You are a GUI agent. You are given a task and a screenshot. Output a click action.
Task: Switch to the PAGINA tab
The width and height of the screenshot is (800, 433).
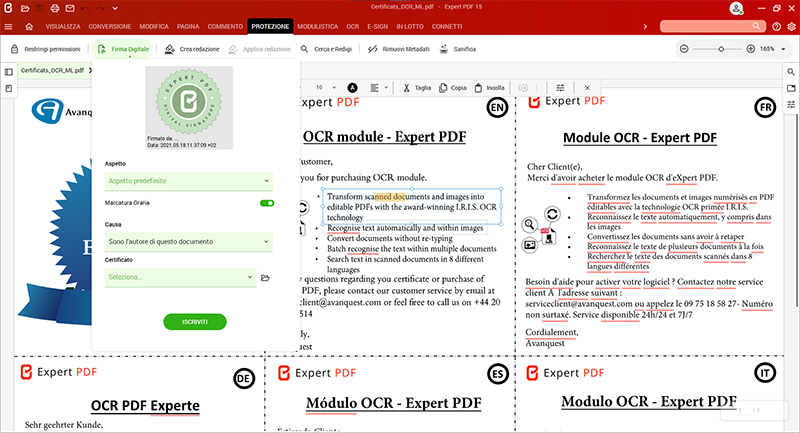coord(188,27)
